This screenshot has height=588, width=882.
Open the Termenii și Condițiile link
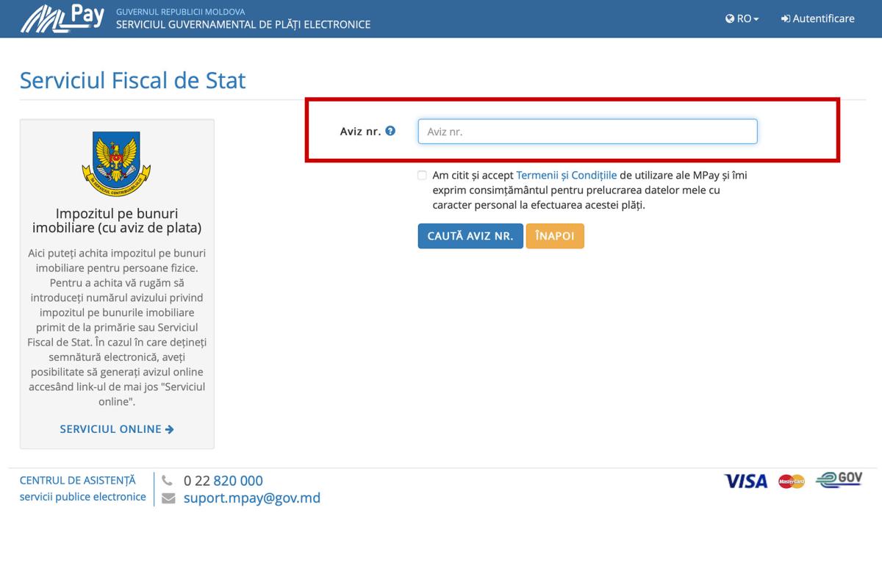(x=567, y=175)
